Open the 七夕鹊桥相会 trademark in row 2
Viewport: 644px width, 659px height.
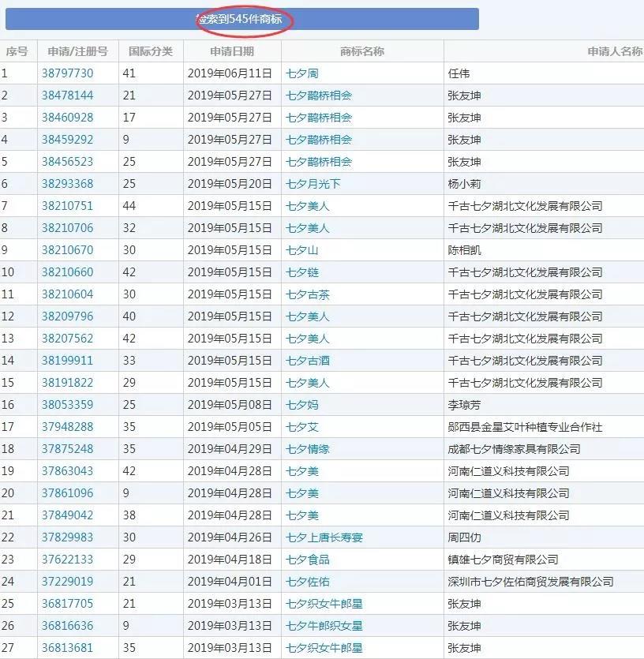319,95
